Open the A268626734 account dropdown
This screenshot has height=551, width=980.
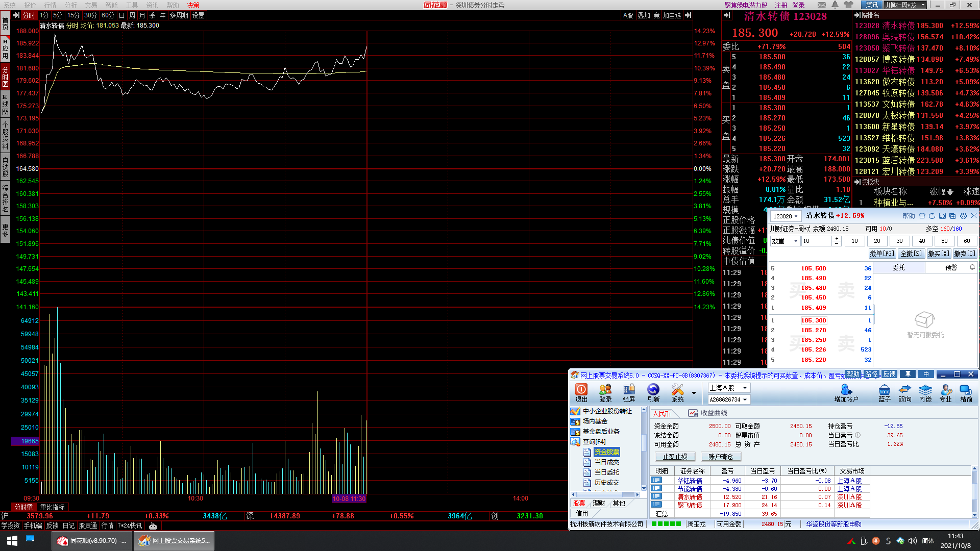[745, 399]
